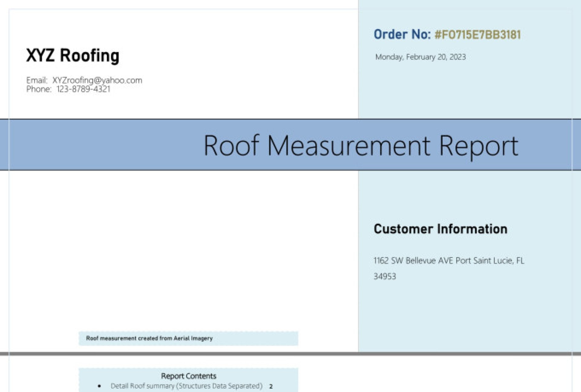Image resolution: width=581 pixels, height=392 pixels.
Task: Click the Aerial Imagery caption box
Action: coord(188,338)
